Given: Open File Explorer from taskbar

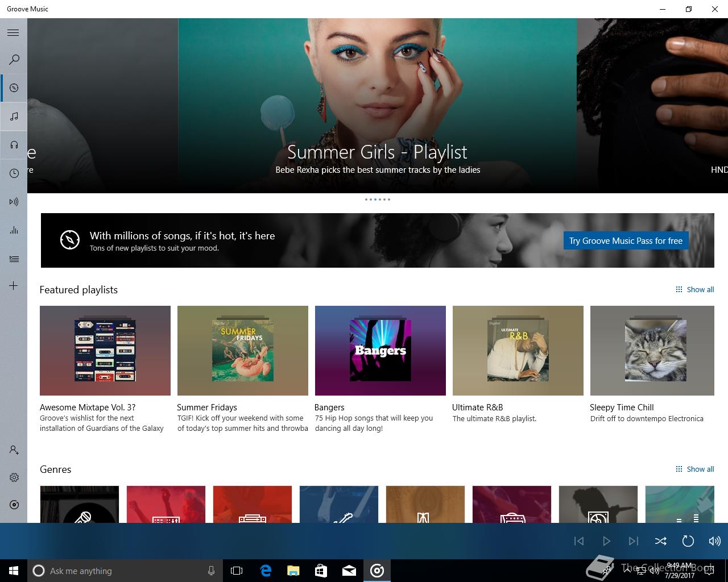Looking at the screenshot, I should click(293, 571).
